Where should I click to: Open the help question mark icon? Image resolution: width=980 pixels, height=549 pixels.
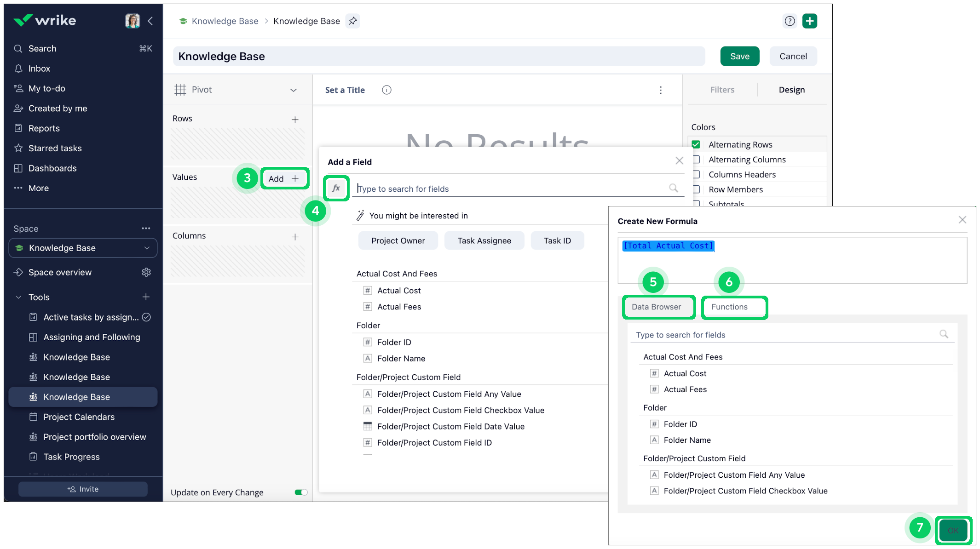[x=790, y=21]
